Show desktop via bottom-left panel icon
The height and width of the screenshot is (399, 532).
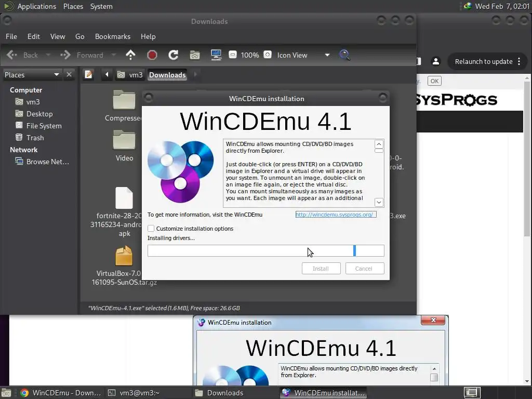pyautogui.click(x=6, y=393)
